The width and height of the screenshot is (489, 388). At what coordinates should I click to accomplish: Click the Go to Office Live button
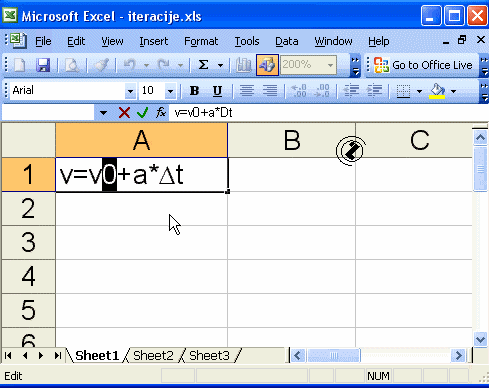point(423,65)
